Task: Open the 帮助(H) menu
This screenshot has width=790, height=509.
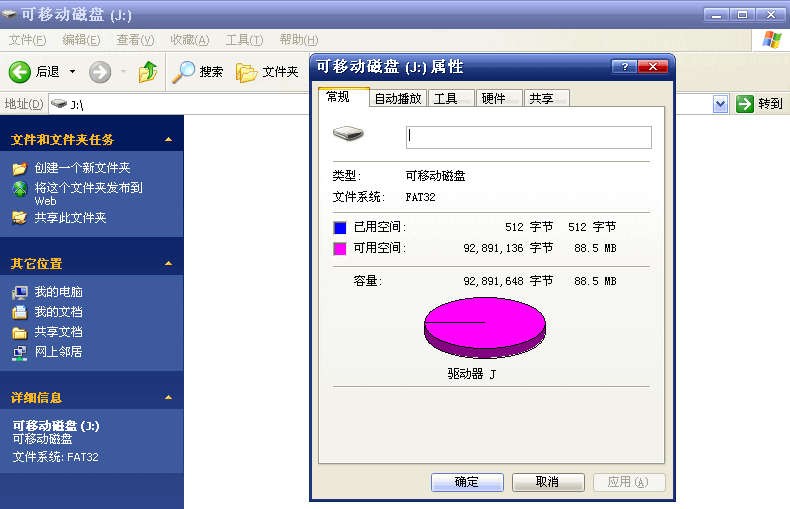Action: (x=299, y=40)
